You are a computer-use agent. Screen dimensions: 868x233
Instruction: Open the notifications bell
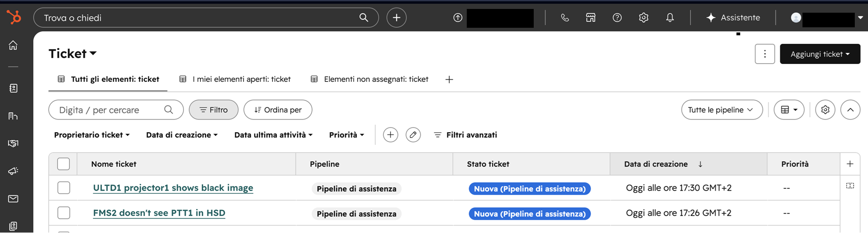(670, 17)
